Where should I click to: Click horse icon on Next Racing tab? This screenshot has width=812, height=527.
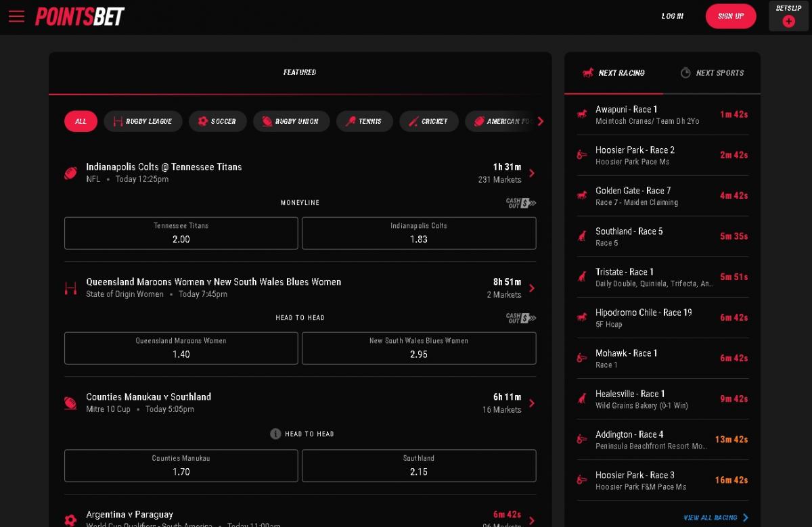(x=588, y=72)
